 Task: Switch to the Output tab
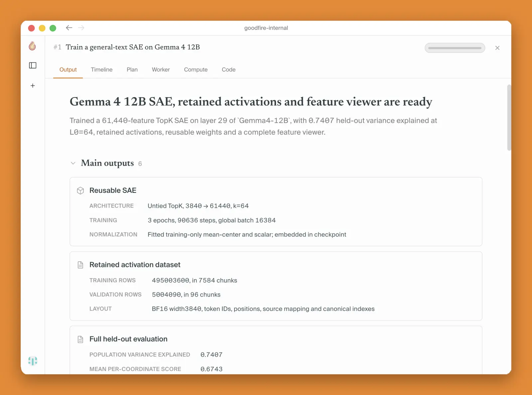point(68,69)
